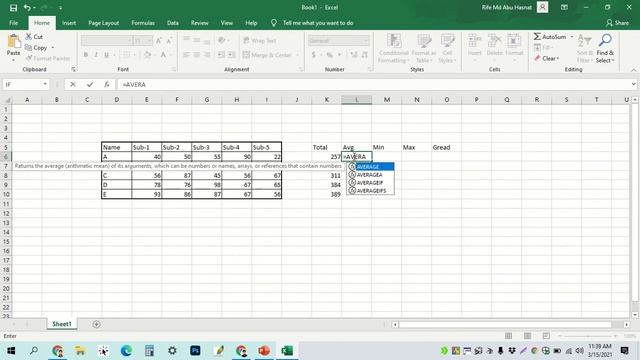Click horizontal scrollbar right arrow
Screen dimensions: 640x360
(x=627, y=324)
